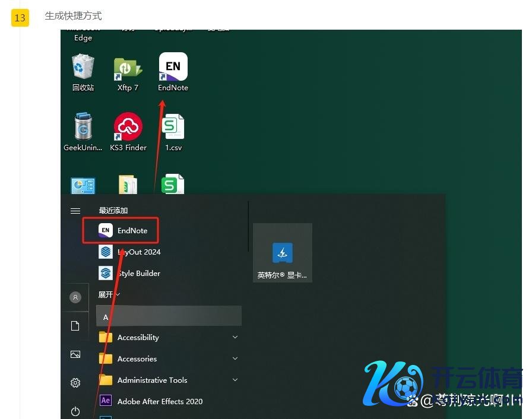Open the 回收站 Recycle Bin icon
This screenshot has width=532, height=419.
tap(83, 68)
